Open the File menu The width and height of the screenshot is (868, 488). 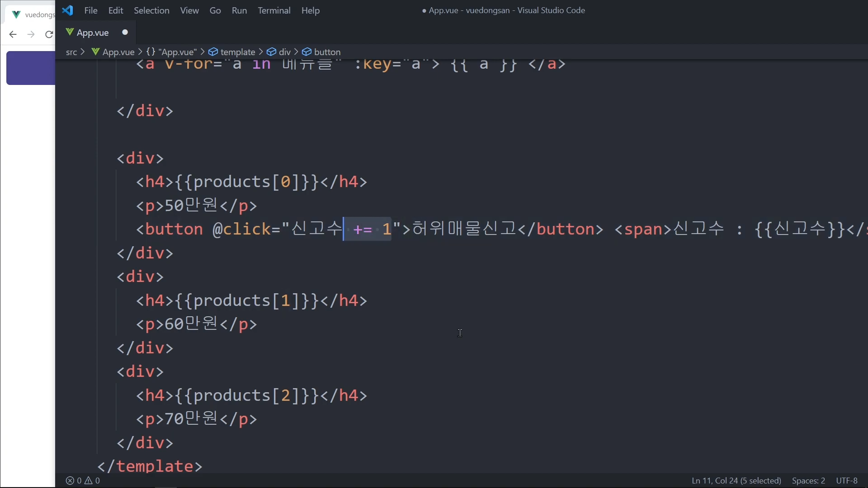pos(91,10)
